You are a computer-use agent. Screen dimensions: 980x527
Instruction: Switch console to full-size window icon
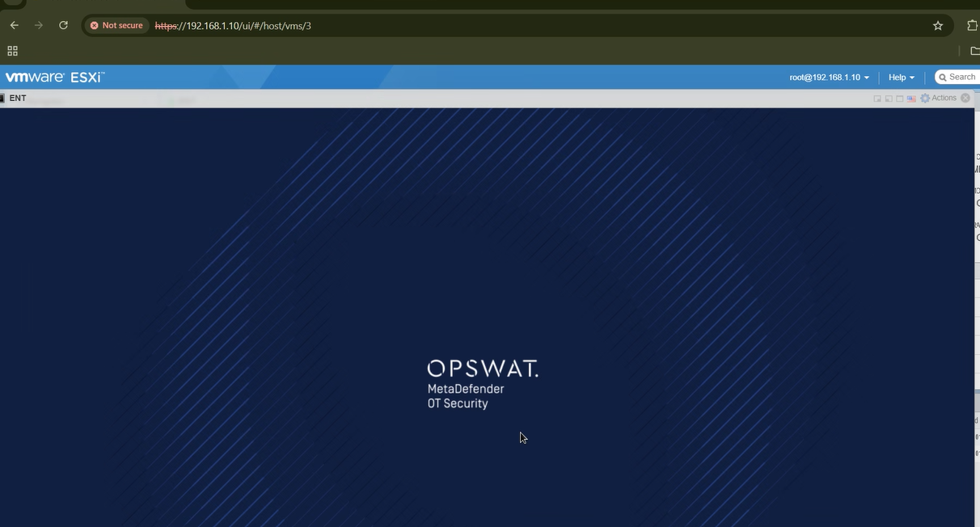click(900, 99)
